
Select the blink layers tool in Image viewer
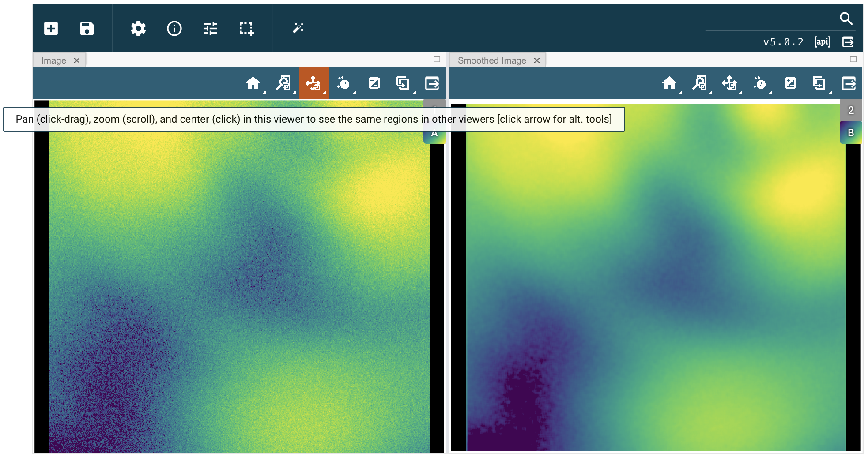point(403,83)
